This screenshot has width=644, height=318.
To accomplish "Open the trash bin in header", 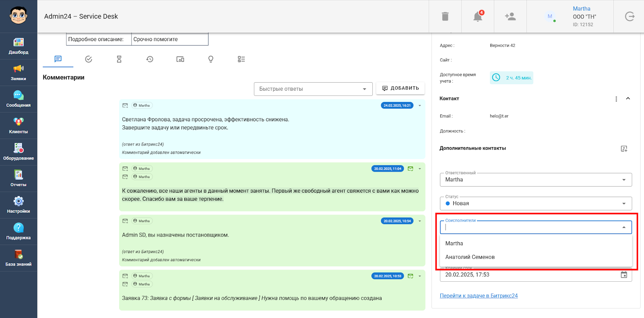I will click(445, 17).
